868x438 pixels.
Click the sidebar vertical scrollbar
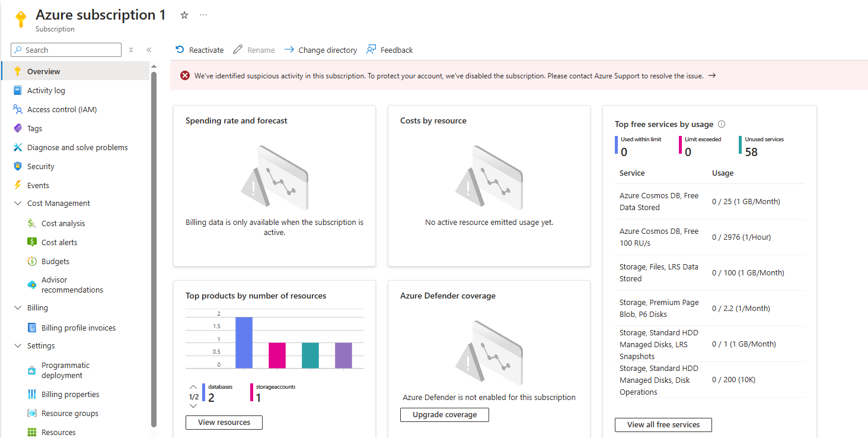click(154, 249)
